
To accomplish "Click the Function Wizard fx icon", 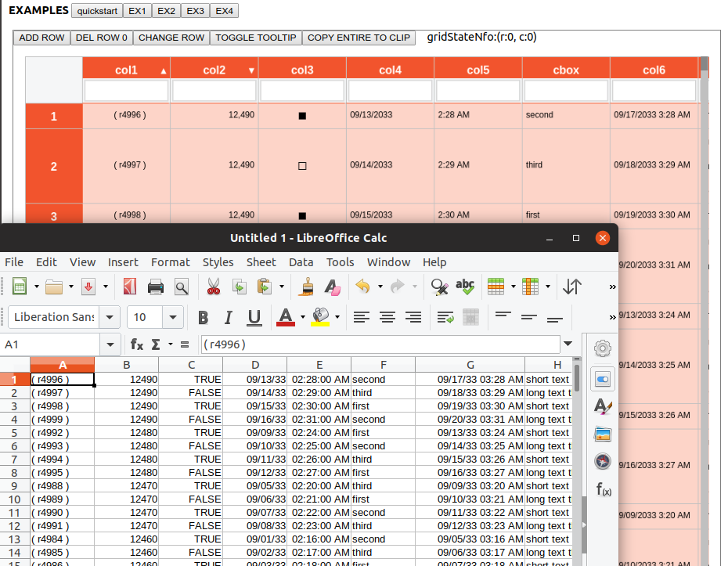I will [x=137, y=344].
